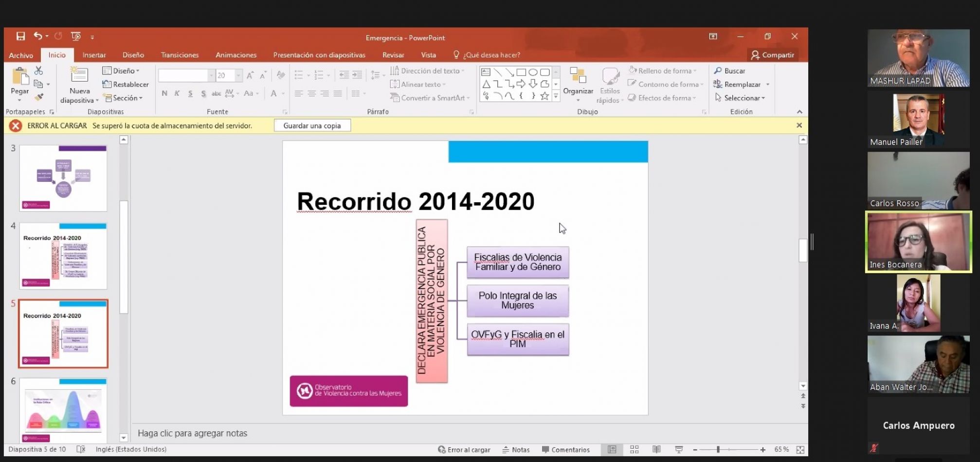The image size is (980, 462).
Task: Expand the Seleccionar dropdown menu
Action: (x=741, y=98)
